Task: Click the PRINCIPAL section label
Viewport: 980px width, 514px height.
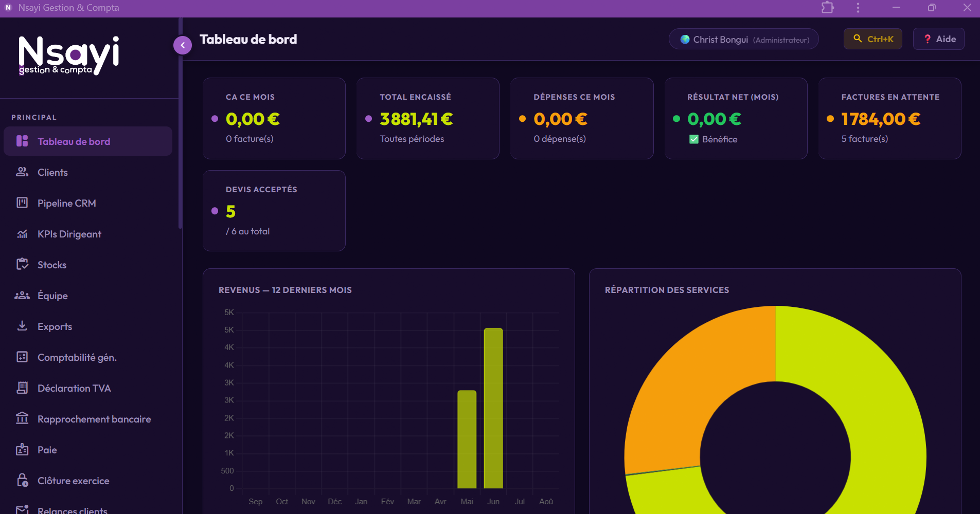Action: point(34,117)
